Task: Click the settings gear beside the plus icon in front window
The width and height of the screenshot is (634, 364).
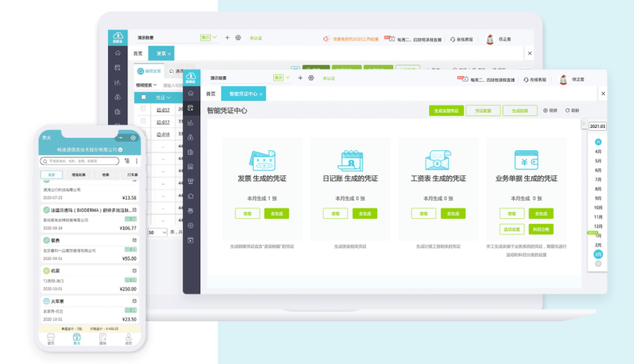Action: [x=311, y=78]
